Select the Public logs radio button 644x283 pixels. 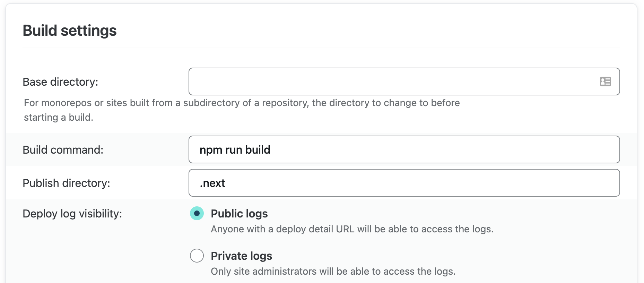pyautogui.click(x=197, y=213)
